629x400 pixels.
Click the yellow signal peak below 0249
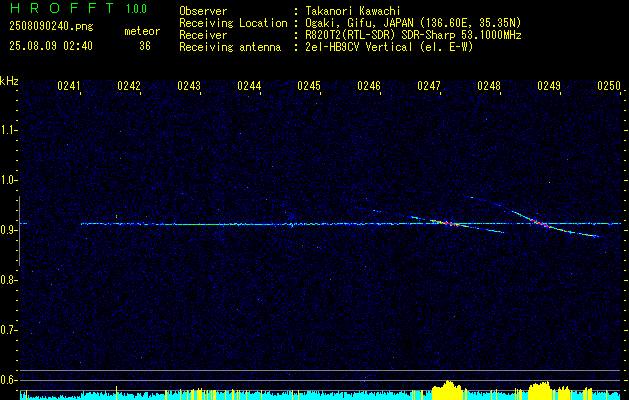pos(539,389)
